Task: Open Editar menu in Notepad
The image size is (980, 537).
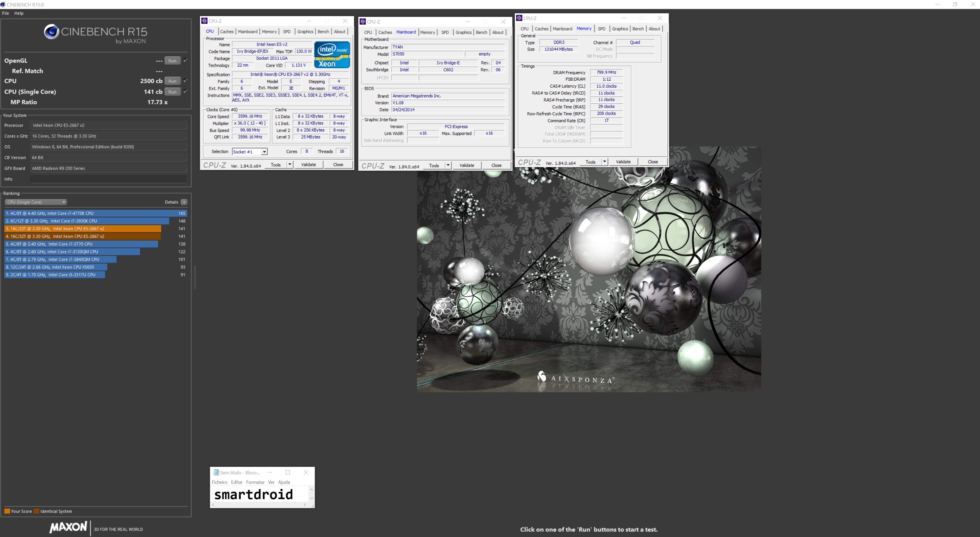Action: 237,482
